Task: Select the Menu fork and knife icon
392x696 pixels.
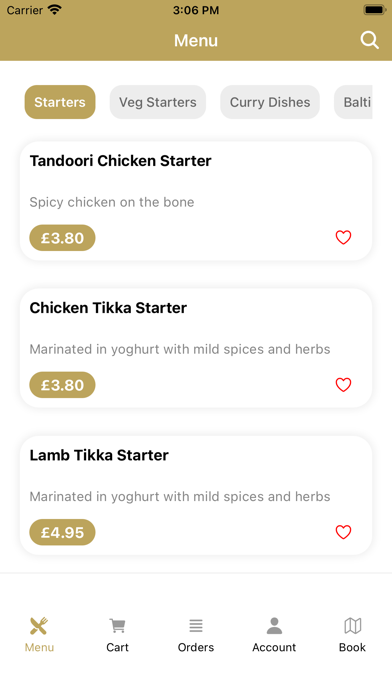Action: (x=39, y=626)
